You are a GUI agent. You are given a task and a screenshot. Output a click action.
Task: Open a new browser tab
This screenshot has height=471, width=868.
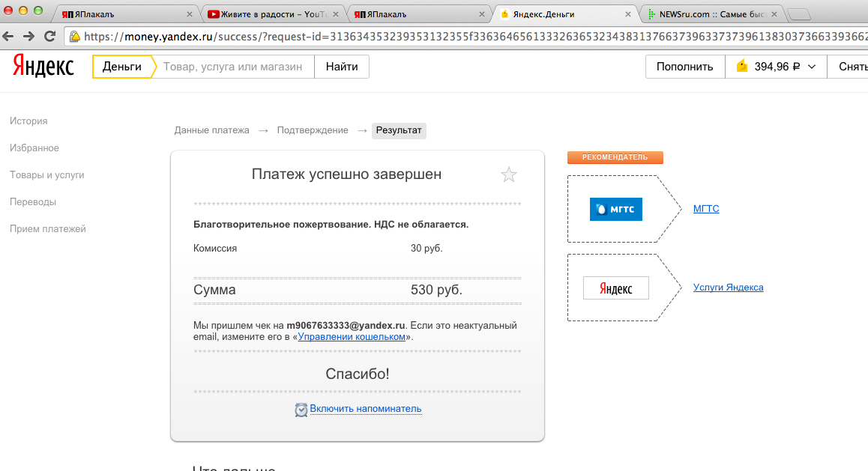tap(798, 15)
